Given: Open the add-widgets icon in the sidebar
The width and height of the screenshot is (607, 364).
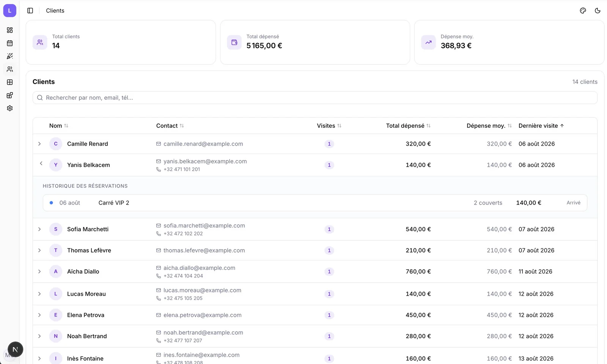Looking at the screenshot, I should (10, 95).
